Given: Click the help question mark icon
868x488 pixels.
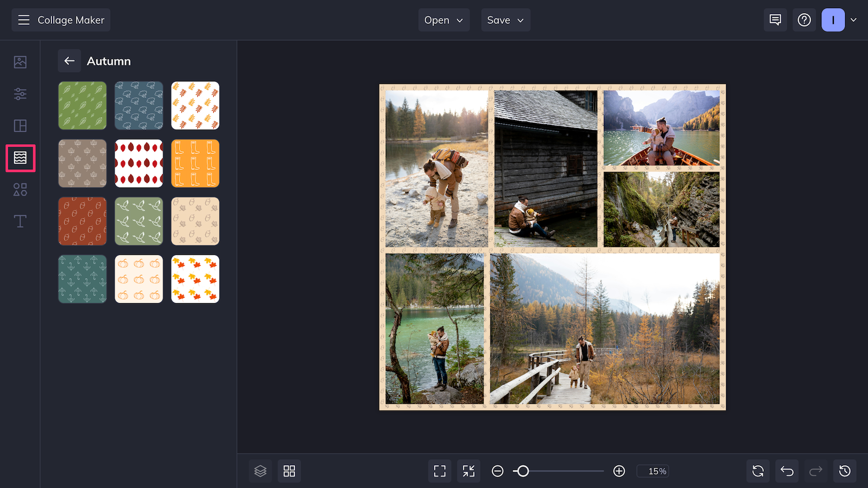Looking at the screenshot, I should pyautogui.click(x=804, y=20).
